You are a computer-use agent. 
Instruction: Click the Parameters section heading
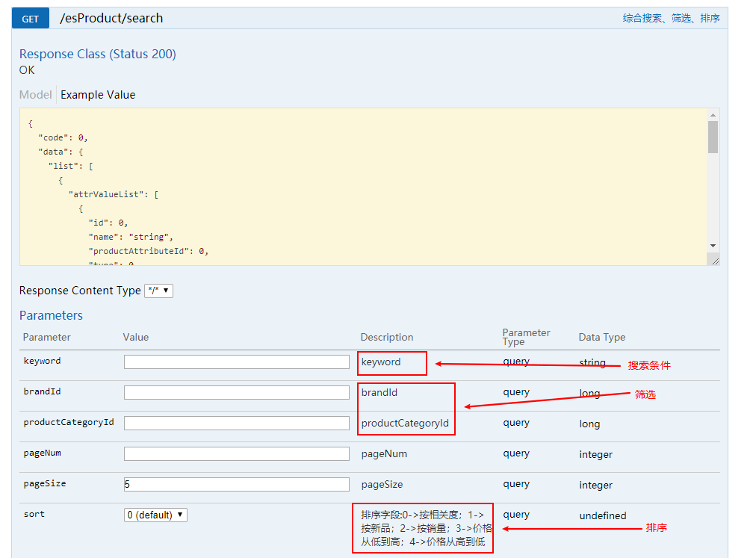click(51, 315)
